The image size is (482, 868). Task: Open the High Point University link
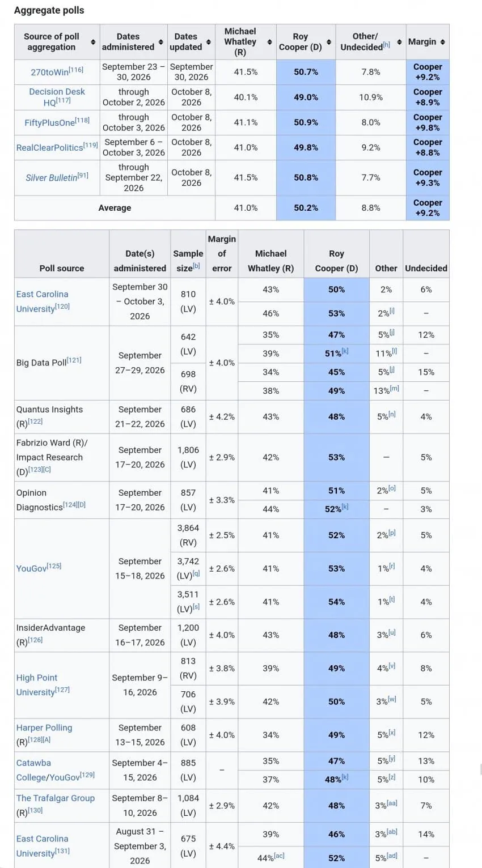[x=37, y=684]
